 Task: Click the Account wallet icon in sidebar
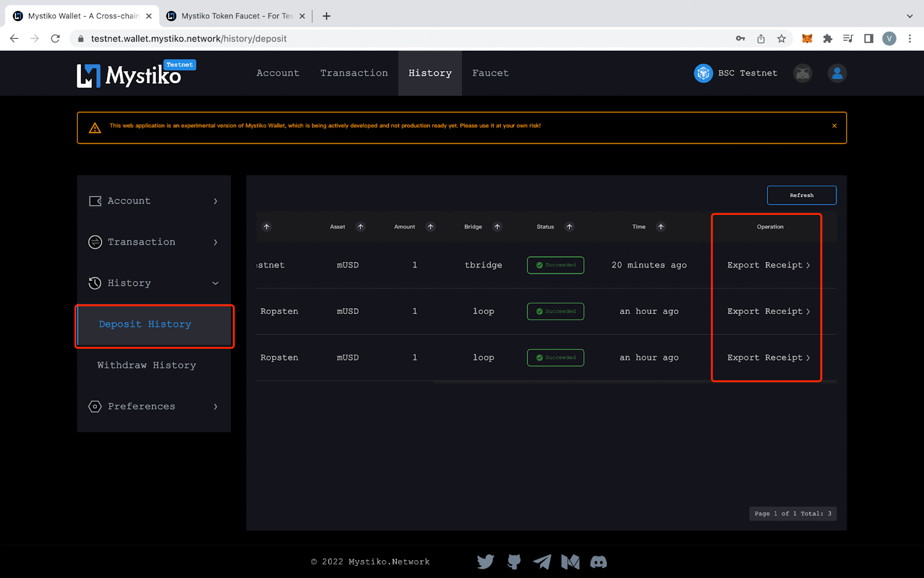coord(95,201)
